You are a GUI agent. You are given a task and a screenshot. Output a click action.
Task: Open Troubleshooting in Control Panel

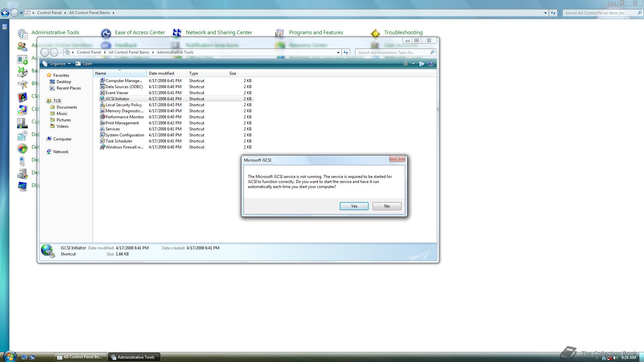click(403, 33)
